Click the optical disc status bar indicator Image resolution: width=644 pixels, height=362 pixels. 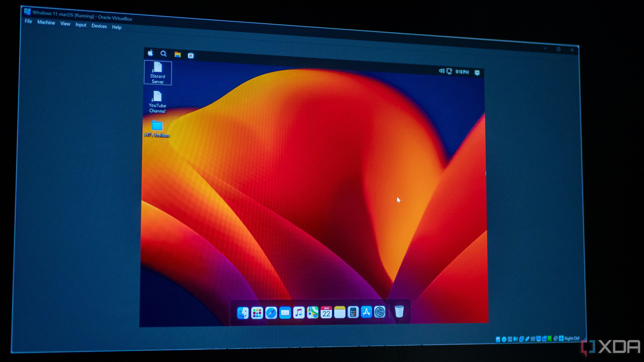pos(504,339)
